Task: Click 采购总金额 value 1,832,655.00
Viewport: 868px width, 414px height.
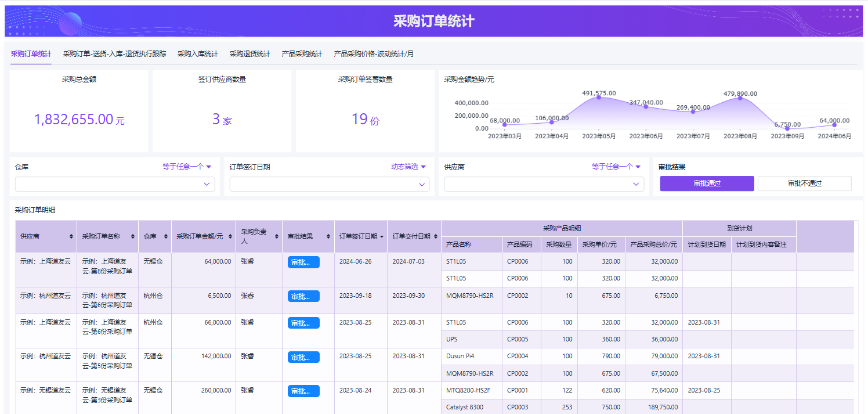Action: coord(79,120)
